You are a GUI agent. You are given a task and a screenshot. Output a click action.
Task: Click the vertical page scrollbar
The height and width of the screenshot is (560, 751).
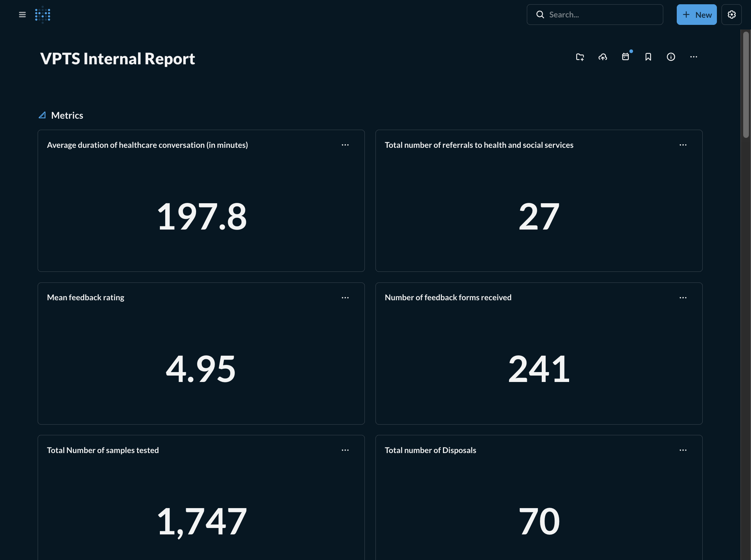point(746,85)
